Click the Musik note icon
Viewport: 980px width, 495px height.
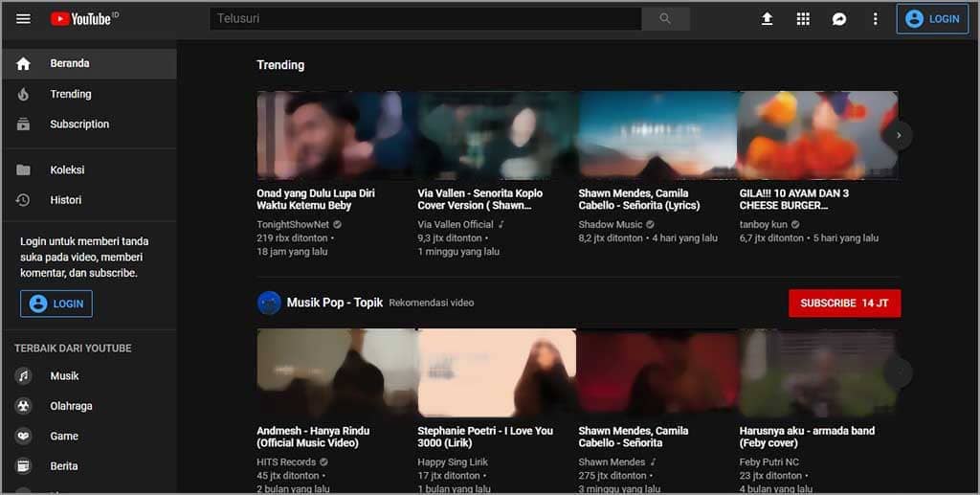(x=23, y=375)
